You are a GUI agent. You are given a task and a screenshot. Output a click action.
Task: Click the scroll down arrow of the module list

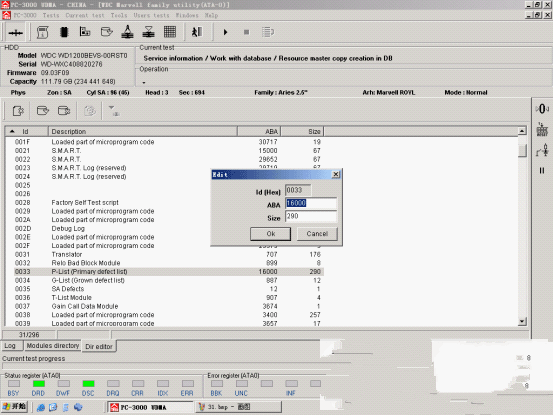(x=522, y=322)
